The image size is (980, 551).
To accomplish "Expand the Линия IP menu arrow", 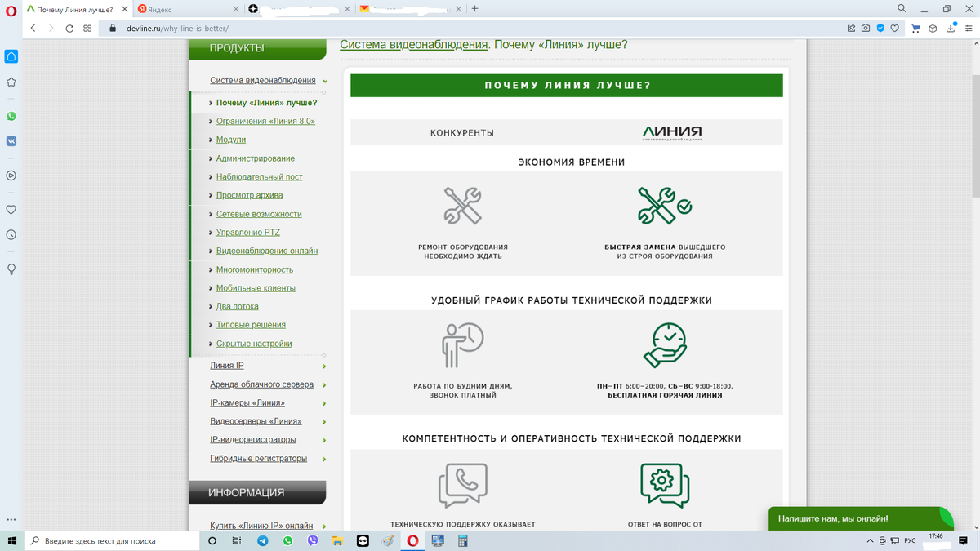I will tap(324, 367).
